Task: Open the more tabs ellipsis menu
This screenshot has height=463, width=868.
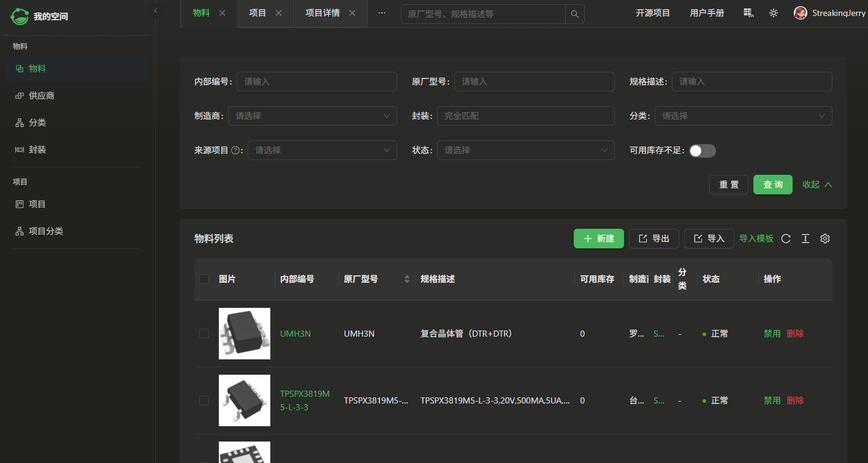Action: [382, 13]
